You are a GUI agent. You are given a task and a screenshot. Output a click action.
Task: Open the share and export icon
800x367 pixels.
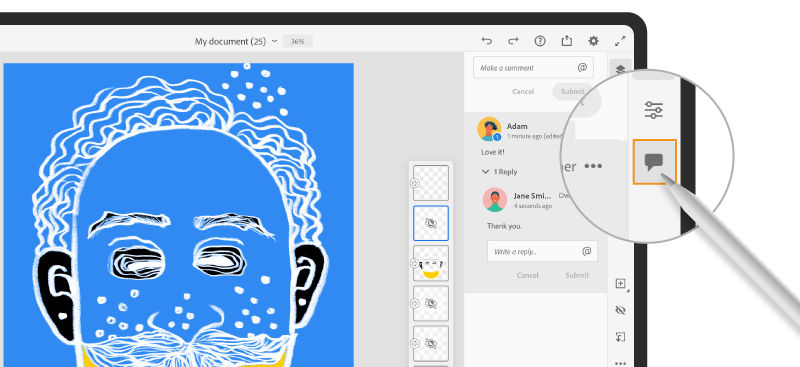pos(566,41)
